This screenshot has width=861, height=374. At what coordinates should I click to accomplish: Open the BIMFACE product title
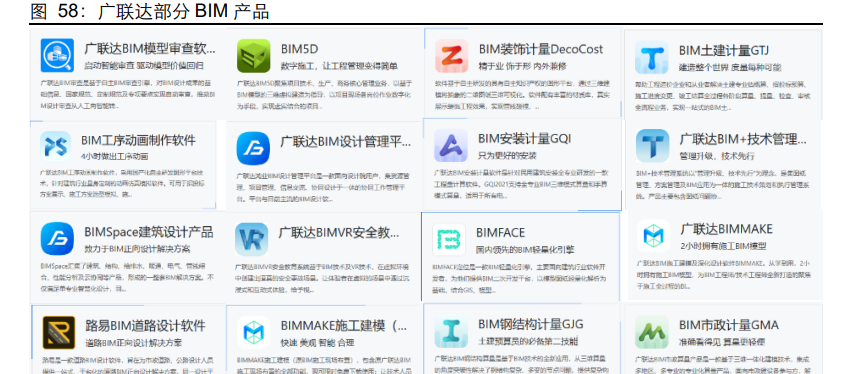pyautogui.click(x=500, y=233)
